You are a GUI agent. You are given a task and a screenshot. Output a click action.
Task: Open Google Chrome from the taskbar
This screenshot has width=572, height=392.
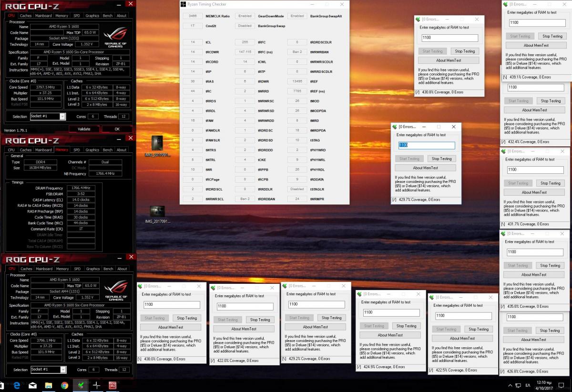click(x=64, y=385)
